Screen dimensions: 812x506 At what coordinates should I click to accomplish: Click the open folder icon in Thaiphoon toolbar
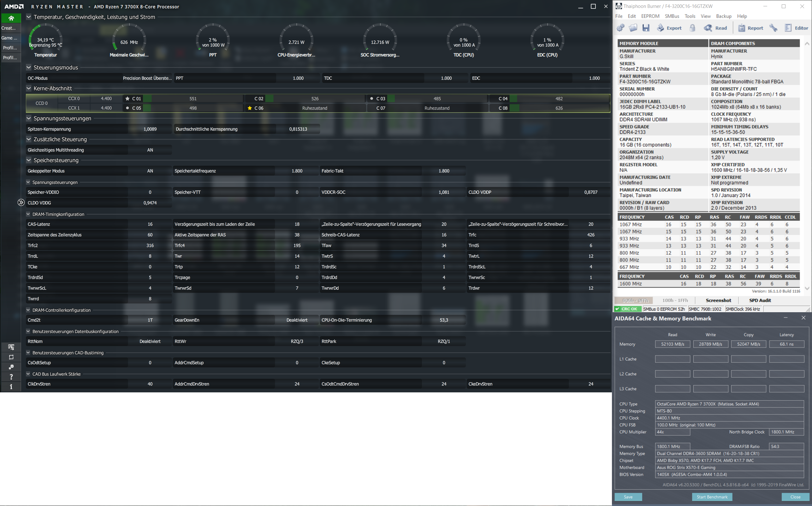[633, 28]
